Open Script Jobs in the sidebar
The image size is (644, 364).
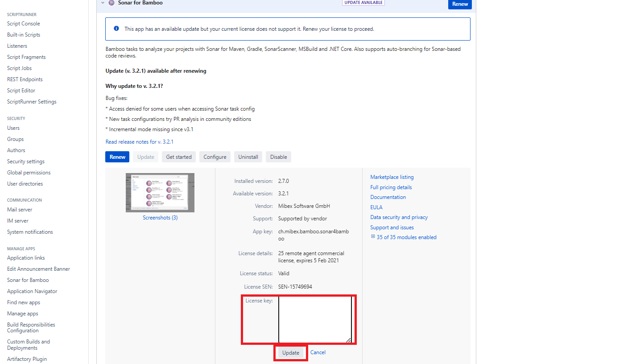tap(19, 68)
